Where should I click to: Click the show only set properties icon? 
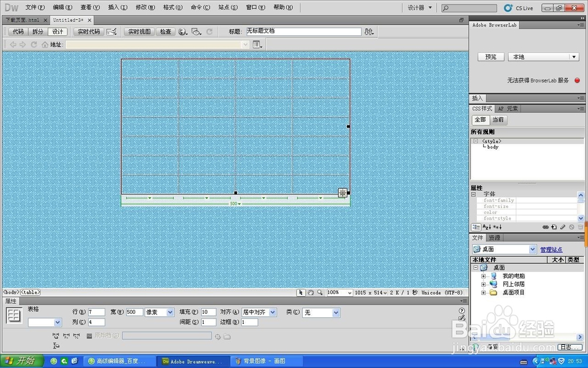coord(497,227)
